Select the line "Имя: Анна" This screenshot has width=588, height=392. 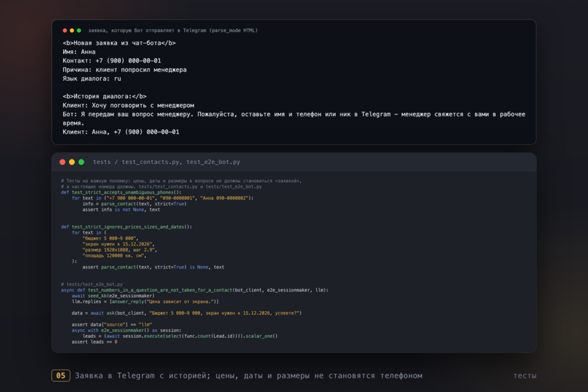pos(79,52)
